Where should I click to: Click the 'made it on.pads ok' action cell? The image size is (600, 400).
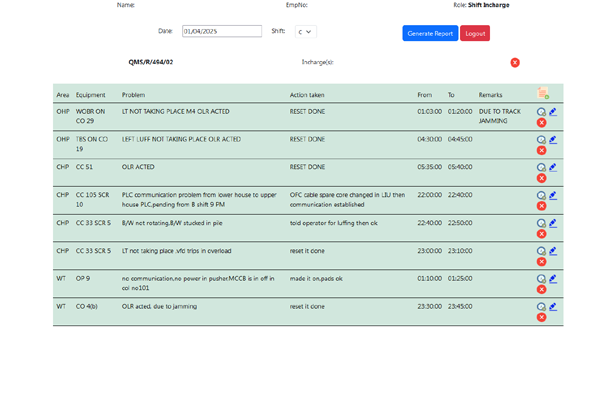tap(316, 278)
